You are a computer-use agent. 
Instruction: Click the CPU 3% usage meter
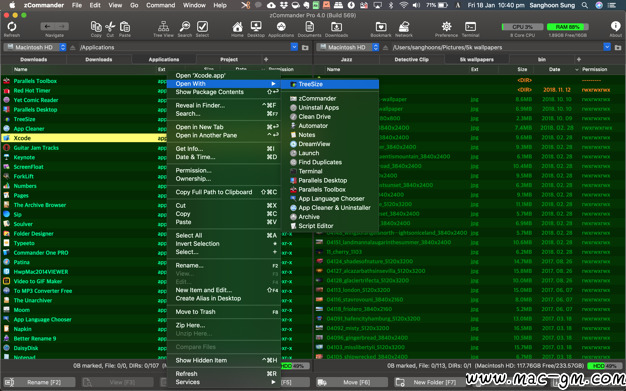(x=522, y=27)
